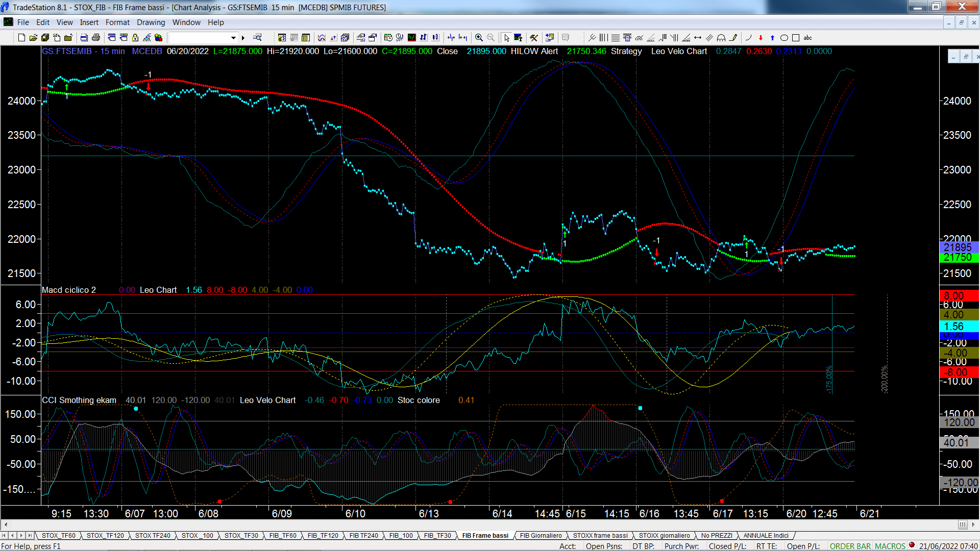This screenshot has width=980, height=551.
Task: Click the expand bar spacing icon
Action: (462, 38)
